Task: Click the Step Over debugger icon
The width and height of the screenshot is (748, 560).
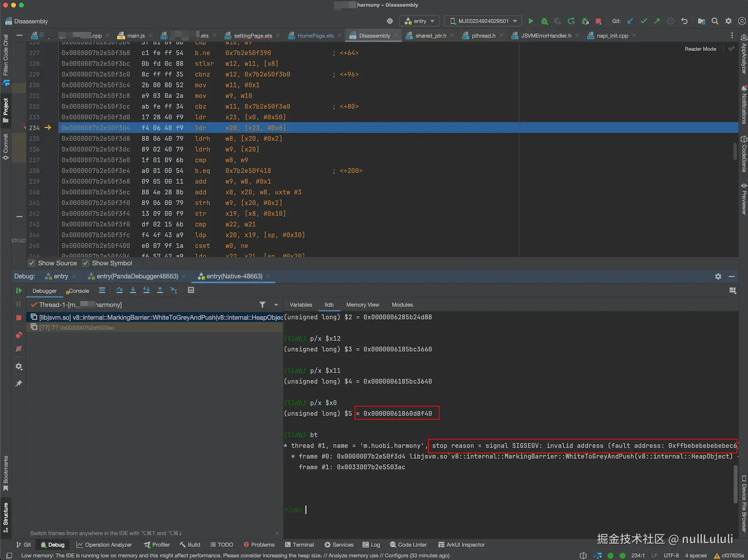Action: click(x=119, y=290)
